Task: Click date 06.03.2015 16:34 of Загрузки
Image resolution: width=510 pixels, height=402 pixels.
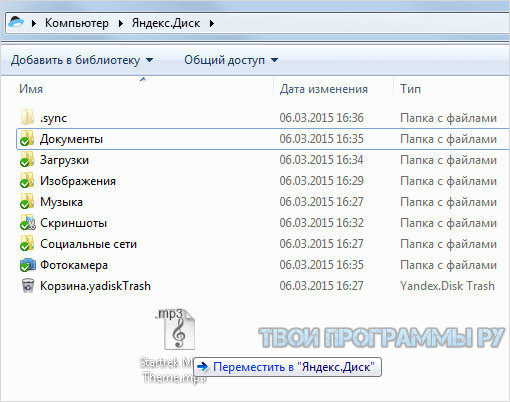Action: (321, 160)
